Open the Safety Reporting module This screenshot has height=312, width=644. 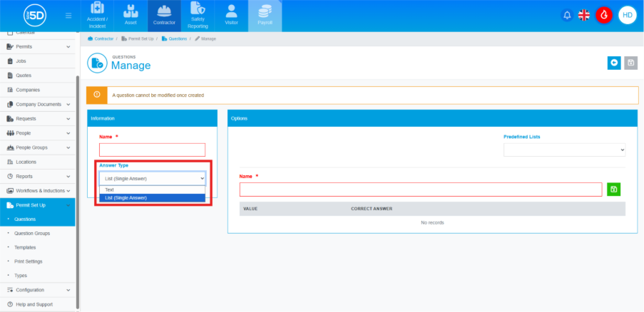tap(198, 16)
